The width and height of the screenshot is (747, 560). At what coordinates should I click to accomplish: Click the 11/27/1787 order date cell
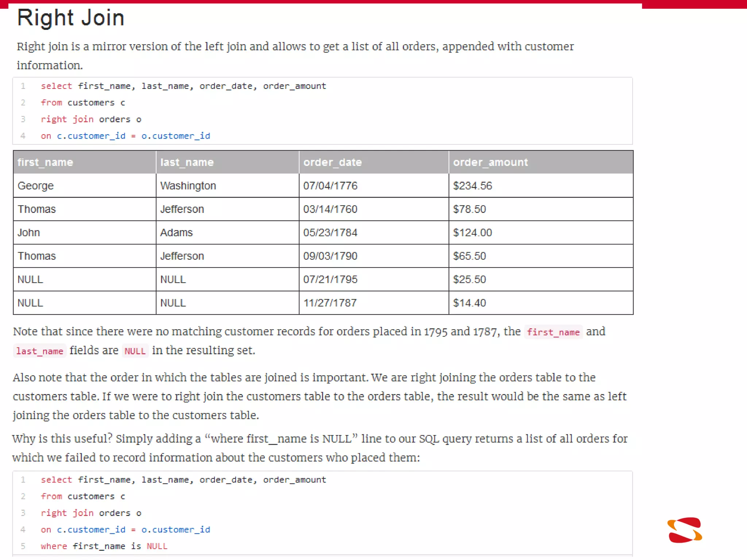[x=374, y=303]
